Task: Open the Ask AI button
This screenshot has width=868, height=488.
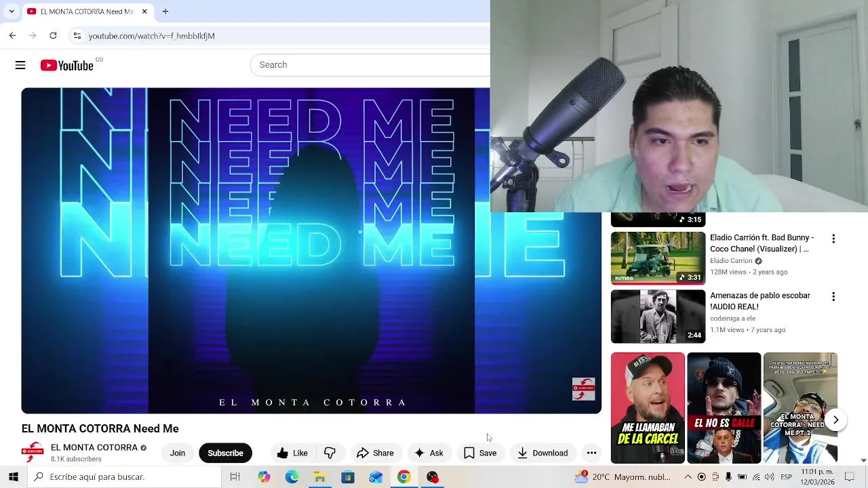Action: pos(429,453)
